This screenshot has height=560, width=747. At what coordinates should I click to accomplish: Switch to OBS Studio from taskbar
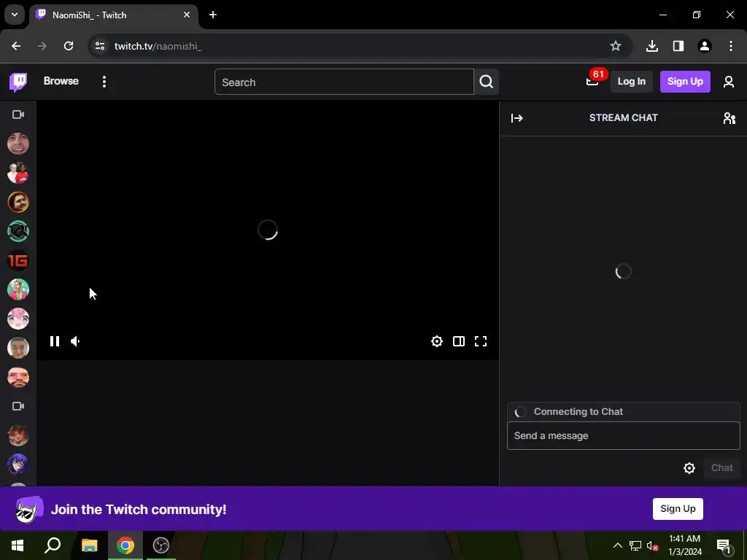click(x=161, y=545)
